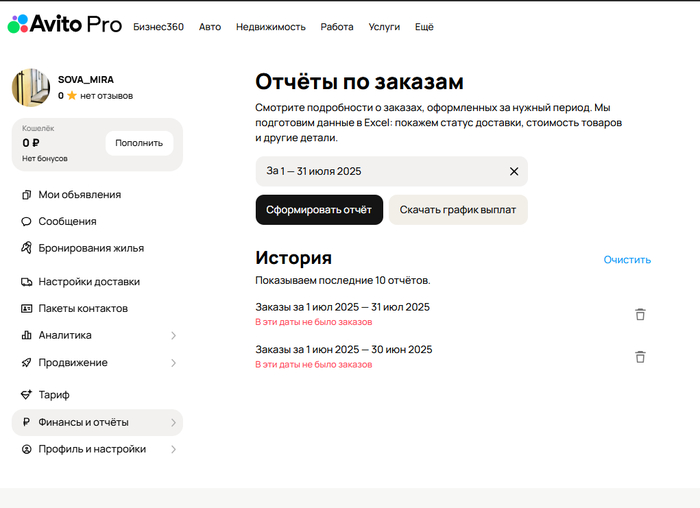Click the Скачать график выплат button

coord(458,210)
